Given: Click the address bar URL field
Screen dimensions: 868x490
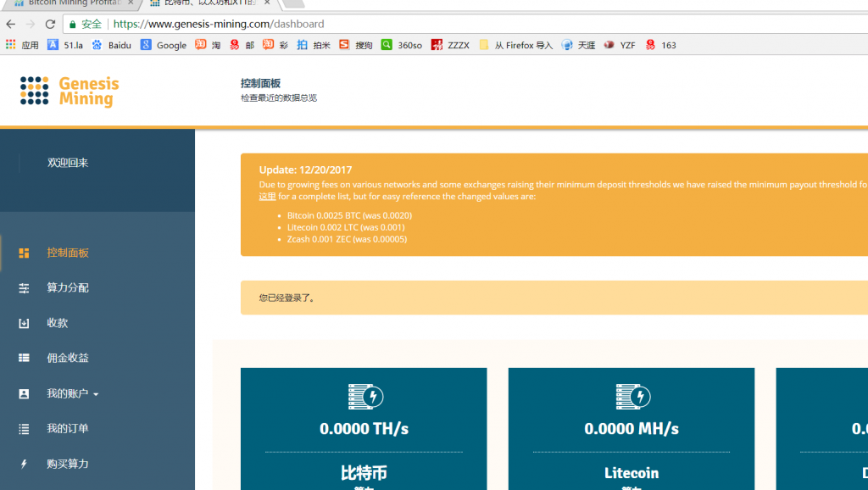Looking at the screenshot, I should coord(424,25).
